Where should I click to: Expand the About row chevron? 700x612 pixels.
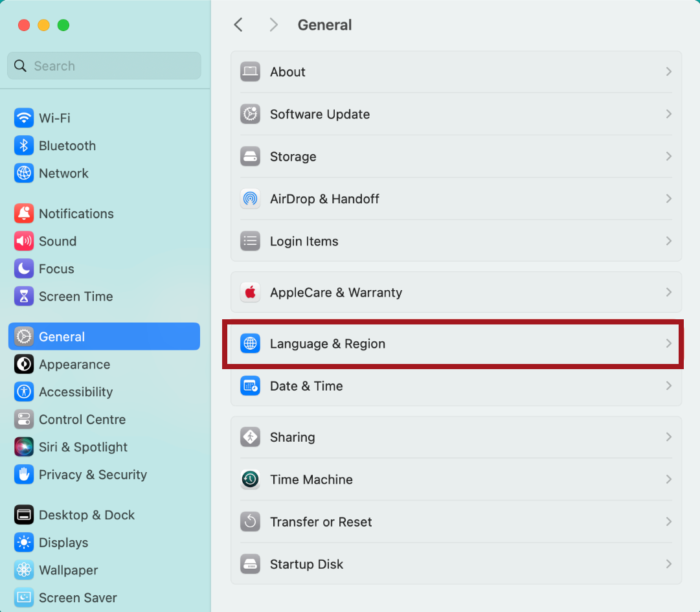click(x=668, y=72)
